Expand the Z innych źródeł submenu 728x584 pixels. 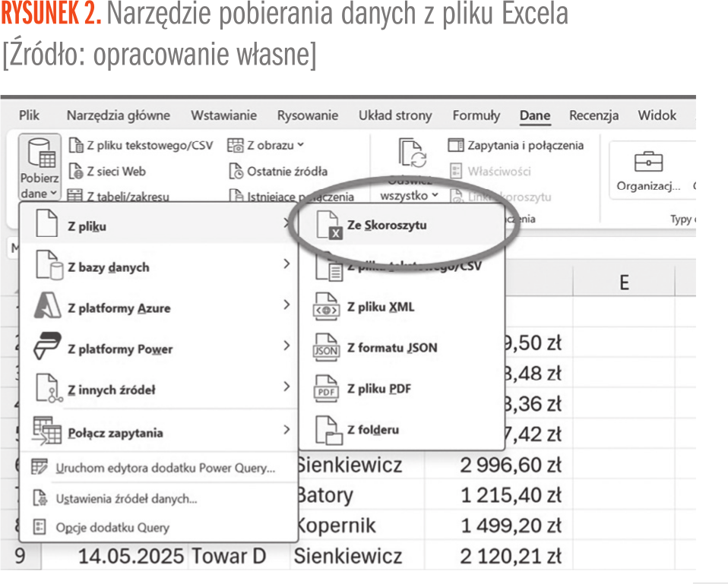(x=286, y=387)
